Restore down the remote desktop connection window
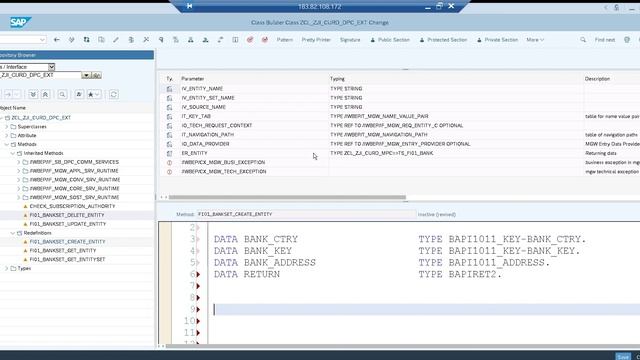The width and height of the screenshot is (640, 360). [x=439, y=6]
